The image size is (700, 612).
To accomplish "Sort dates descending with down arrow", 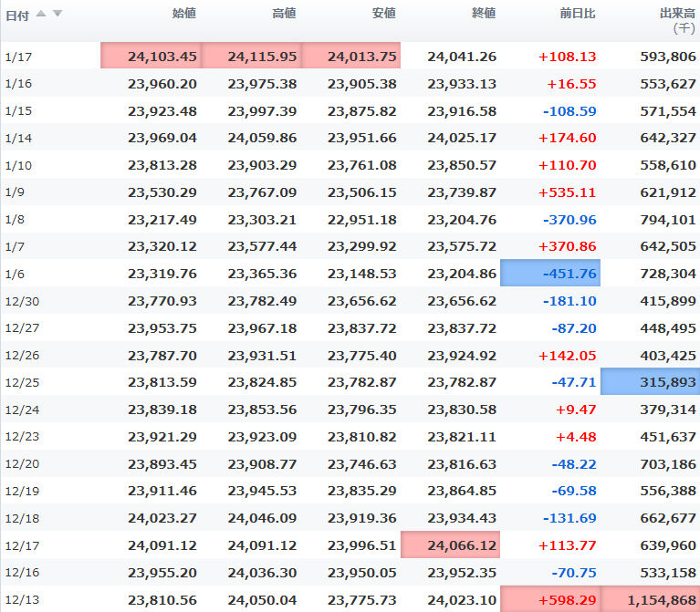I will pos(57,14).
